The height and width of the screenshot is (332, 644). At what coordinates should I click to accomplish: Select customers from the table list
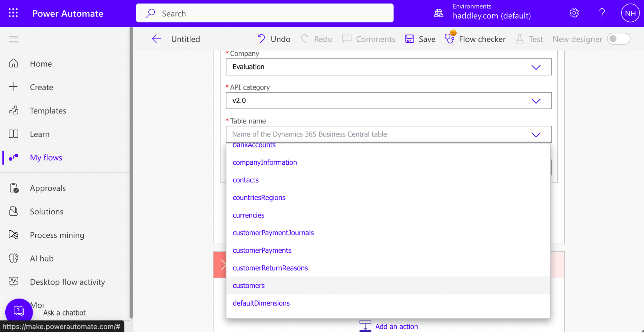pos(249,286)
